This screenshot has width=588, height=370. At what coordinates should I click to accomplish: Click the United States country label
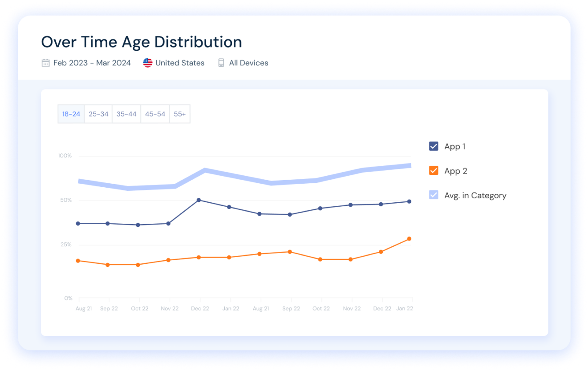(x=180, y=63)
